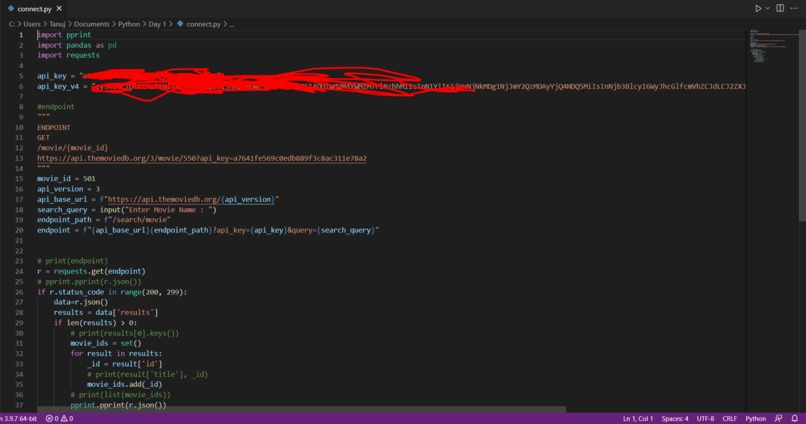Viewport: 806px width, 424px height.
Task: Open the run options dropdown arrow
Action: point(767,8)
